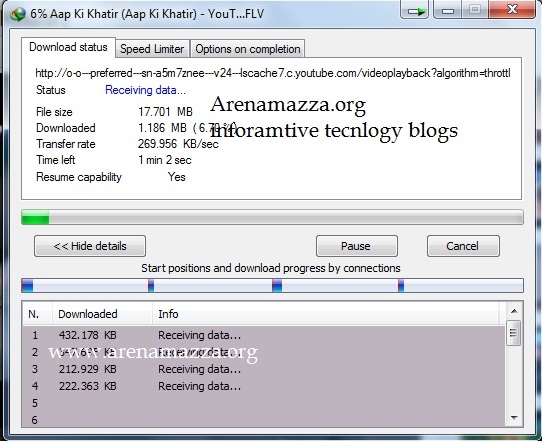
Task: Click the main green download progress bar
Action: [x=272, y=217]
